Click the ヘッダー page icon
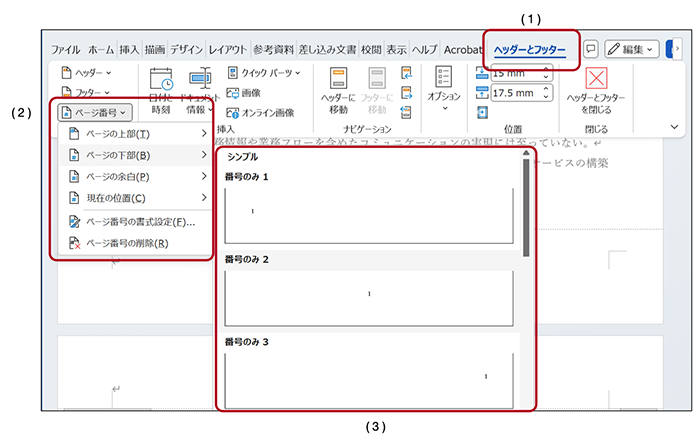Viewport: 700px width, 445px height. coord(66,73)
